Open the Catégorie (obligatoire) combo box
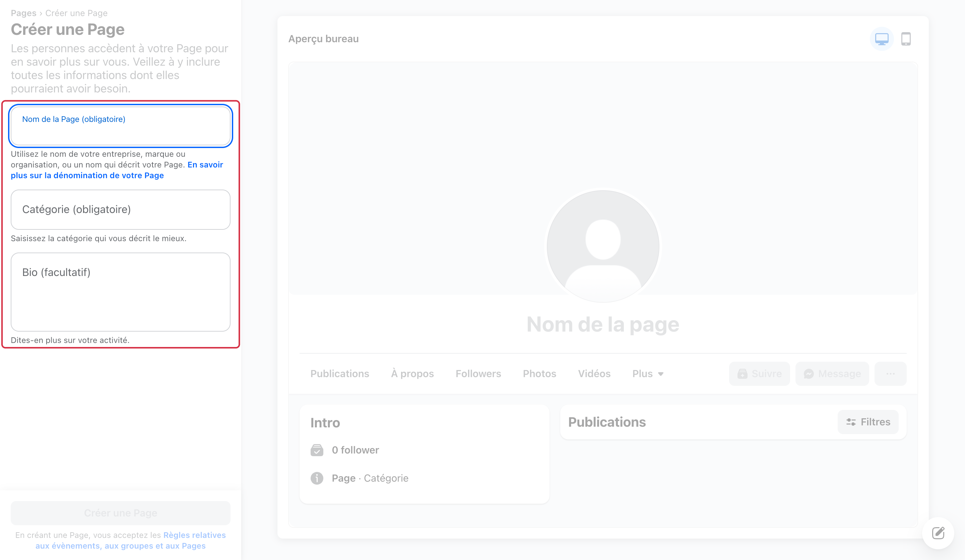This screenshot has width=965, height=560. [121, 209]
